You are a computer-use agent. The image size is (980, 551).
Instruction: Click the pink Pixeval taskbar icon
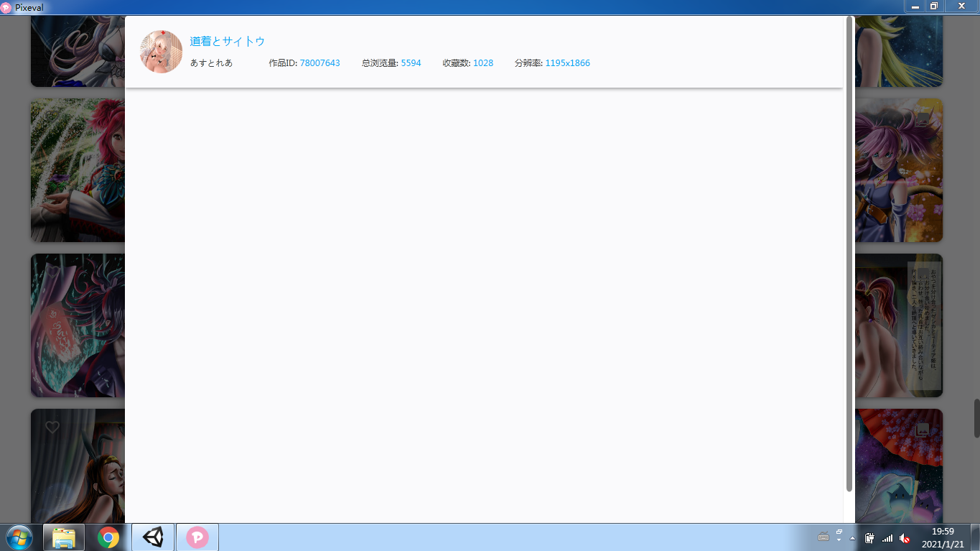pos(197,537)
